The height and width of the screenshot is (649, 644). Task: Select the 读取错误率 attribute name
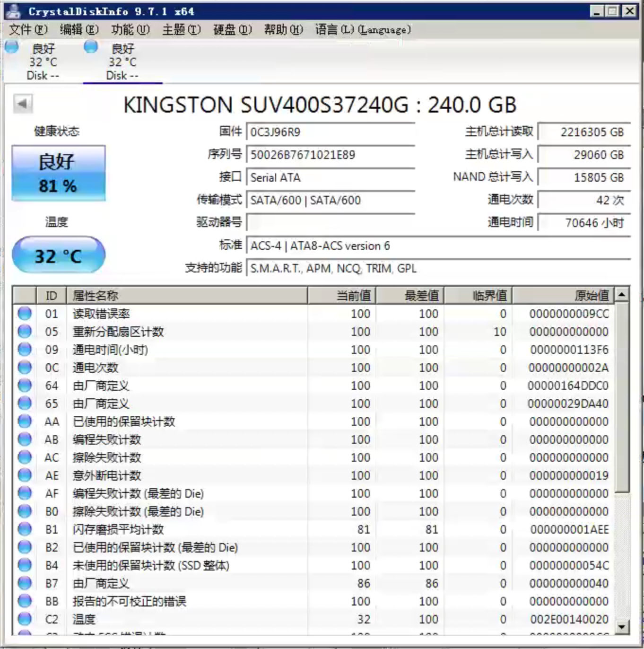point(101,314)
